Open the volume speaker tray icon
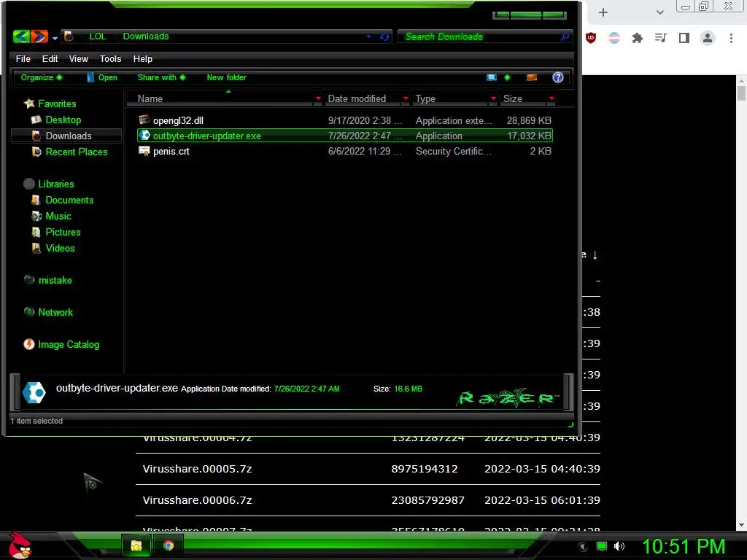 619,546
